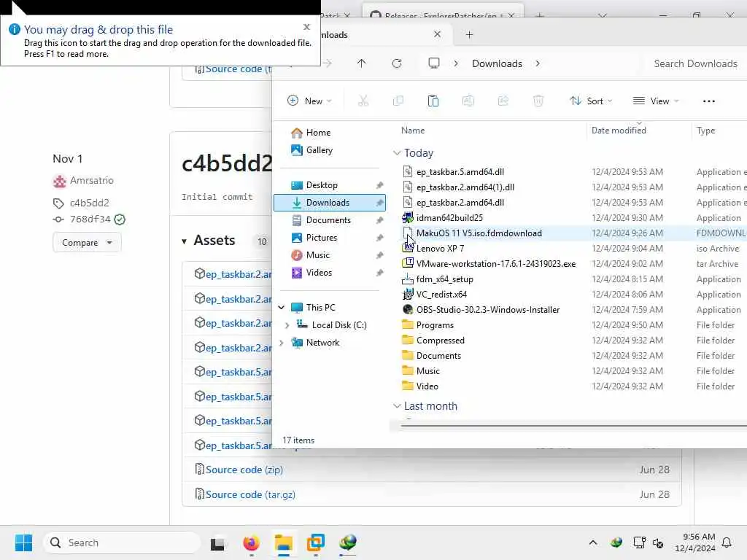This screenshot has width=747, height=560.
Task: Close the Downloads Explorer tab
Action: [438, 34]
